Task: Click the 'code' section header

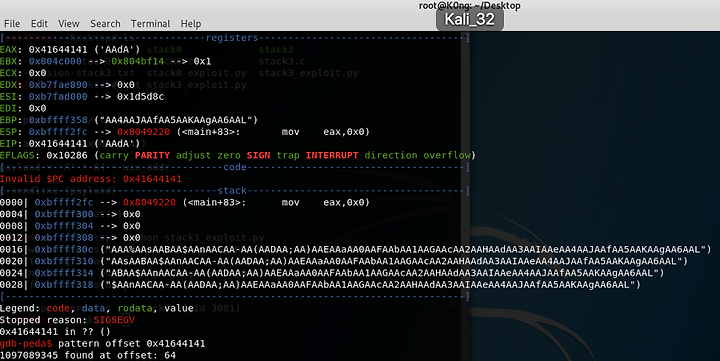Action: coord(235,167)
